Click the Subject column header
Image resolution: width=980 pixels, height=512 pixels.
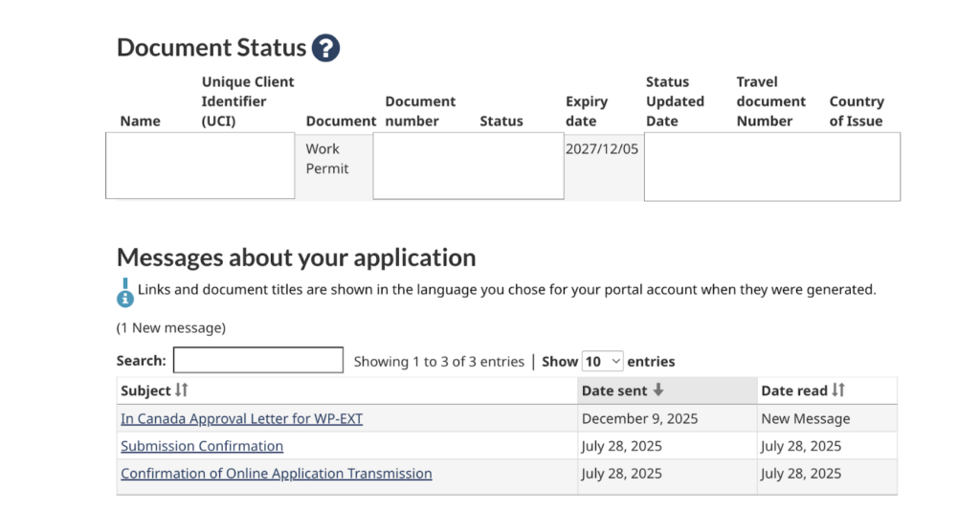point(346,390)
